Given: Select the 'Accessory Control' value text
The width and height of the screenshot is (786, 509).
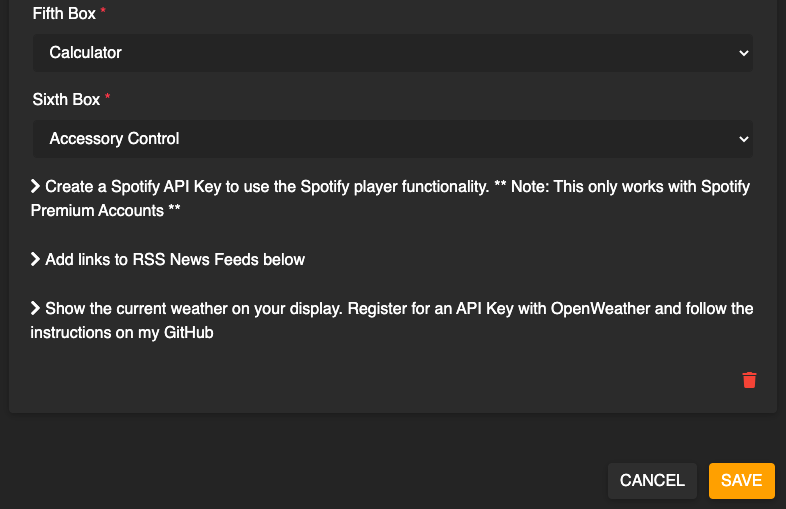Looking at the screenshot, I should [114, 138].
